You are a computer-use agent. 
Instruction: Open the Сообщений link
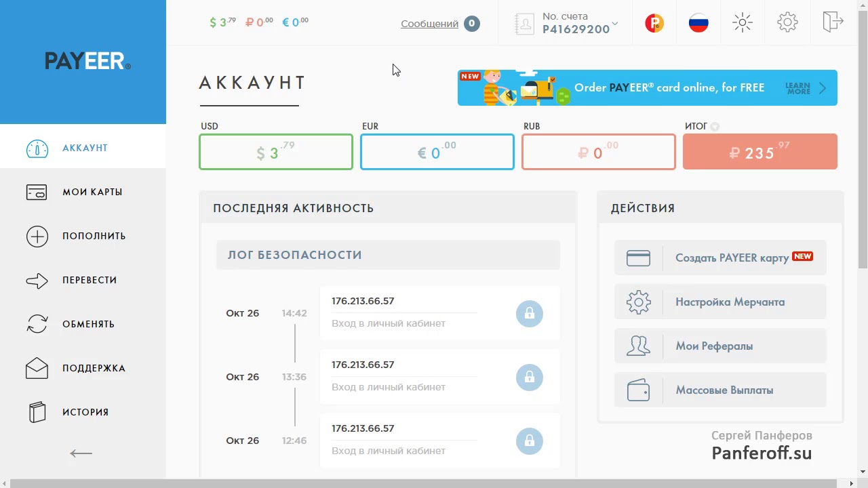pyautogui.click(x=429, y=24)
